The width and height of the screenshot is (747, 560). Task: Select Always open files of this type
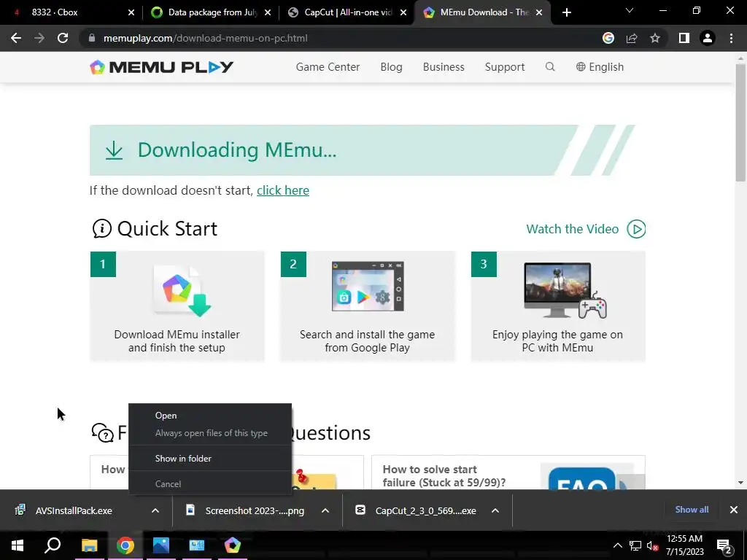pyautogui.click(x=210, y=433)
